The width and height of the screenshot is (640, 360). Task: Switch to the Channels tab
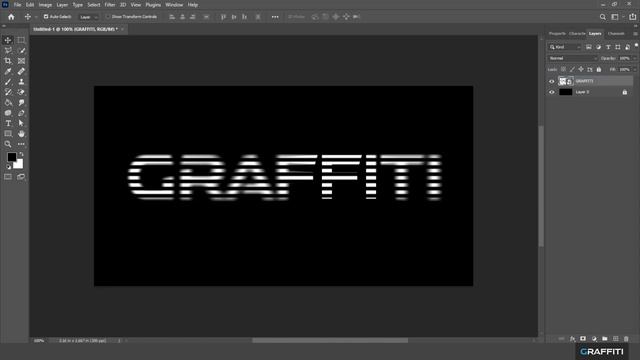pyautogui.click(x=616, y=33)
